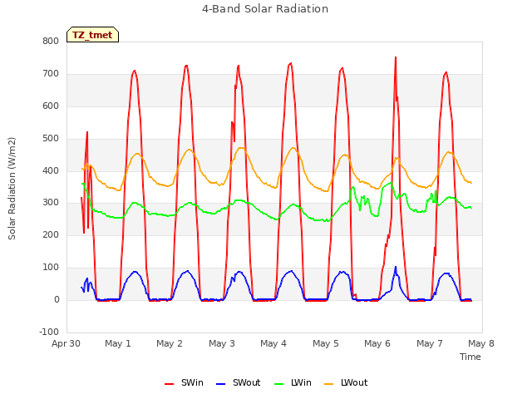Click the May 1 x-axis label
The width and height of the screenshot is (532, 399).
click(x=118, y=343)
